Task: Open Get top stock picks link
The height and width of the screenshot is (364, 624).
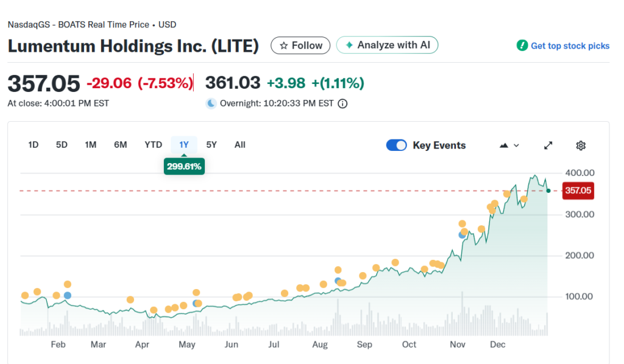Action: tap(570, 46)
